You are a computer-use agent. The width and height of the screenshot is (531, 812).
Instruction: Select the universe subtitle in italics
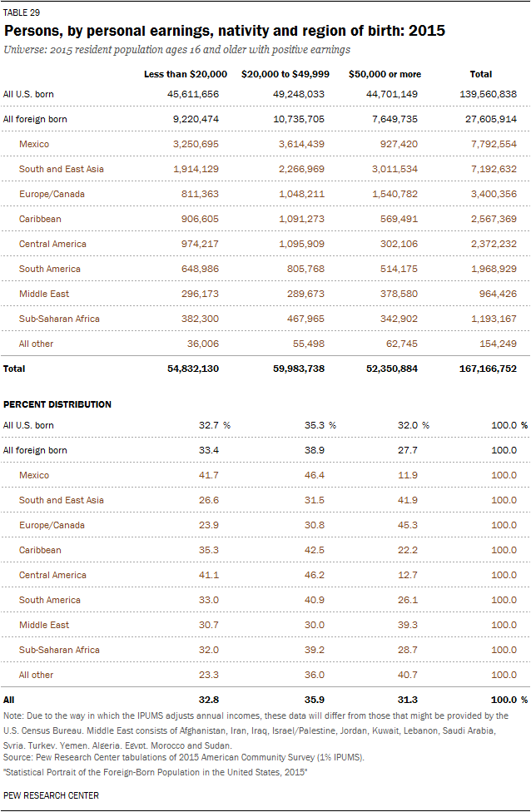(x=176, y=50)
